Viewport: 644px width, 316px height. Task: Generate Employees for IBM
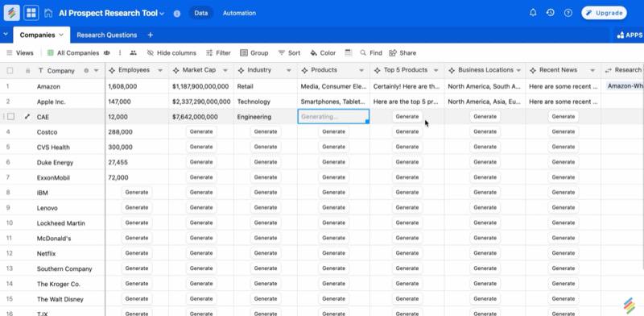pos(137,192)
